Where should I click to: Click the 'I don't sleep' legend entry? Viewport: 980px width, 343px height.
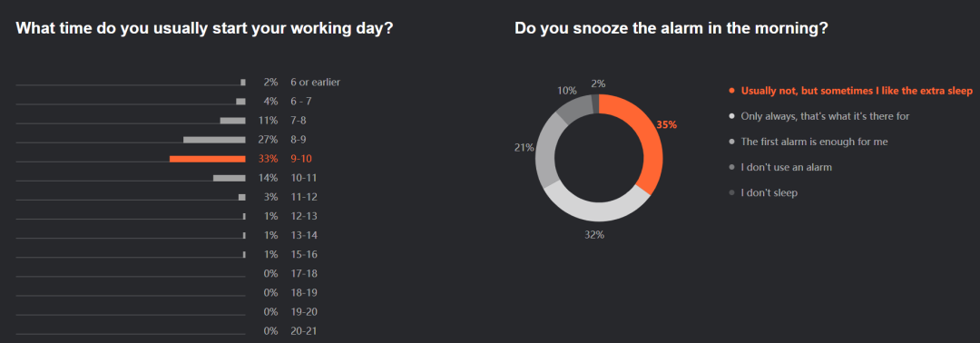[769, 193]
